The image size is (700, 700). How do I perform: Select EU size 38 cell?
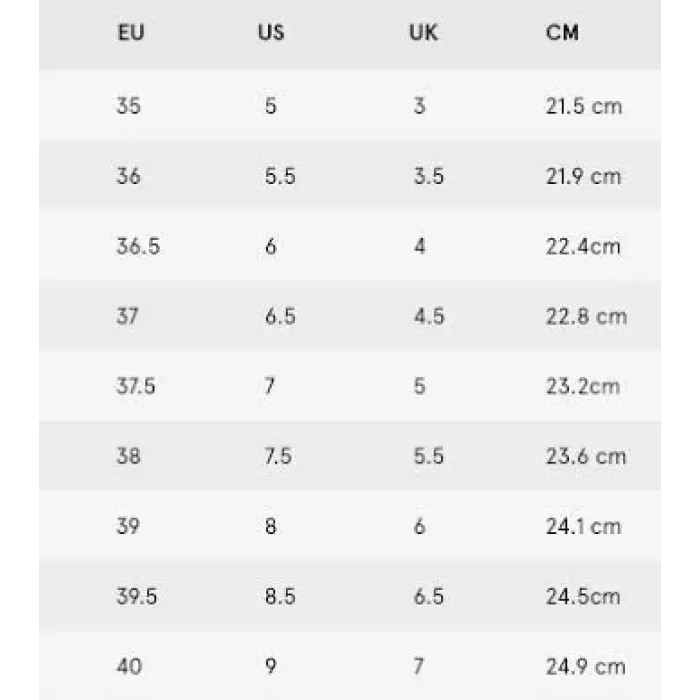click(128, 456)
